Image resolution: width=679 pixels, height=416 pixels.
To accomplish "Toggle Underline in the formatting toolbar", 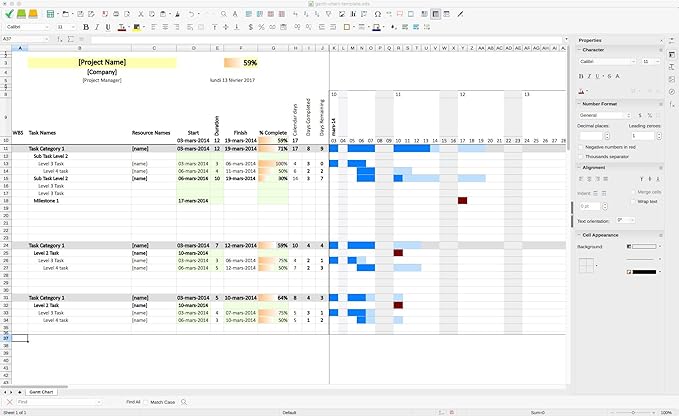I will click(x=108, y=27).
